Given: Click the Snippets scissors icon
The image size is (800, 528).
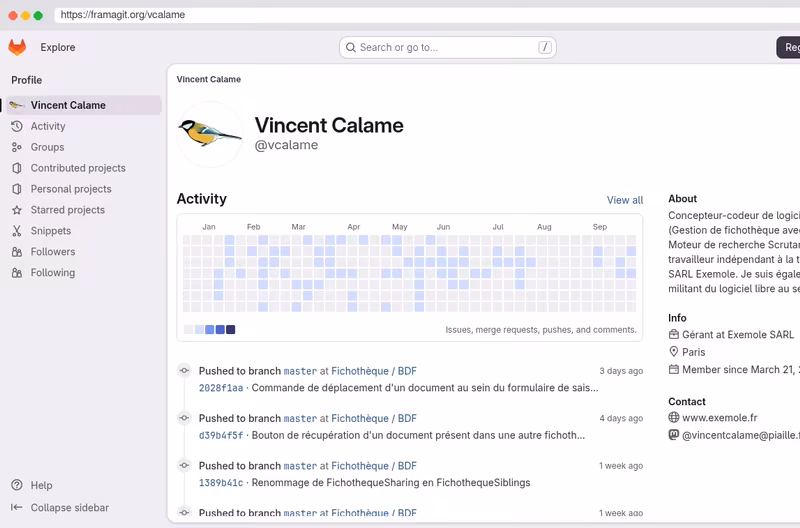Looking at the screenshot, I should pyautogui.click(x=17, y=231).
